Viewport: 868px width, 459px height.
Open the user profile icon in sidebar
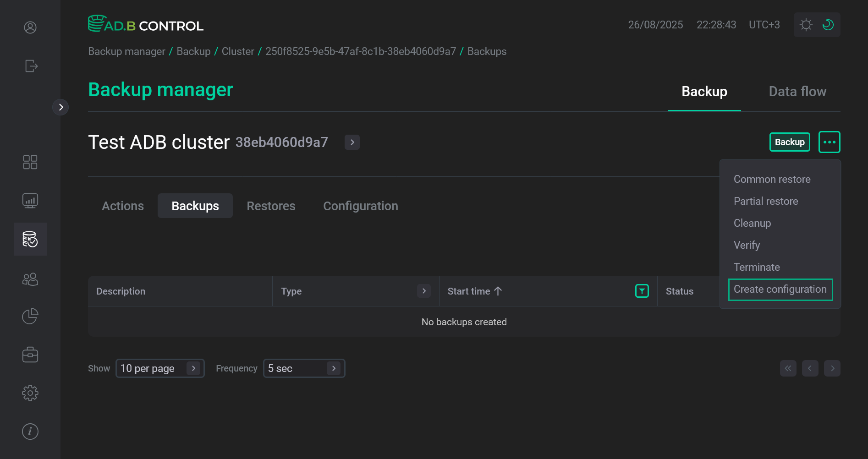(x=30, y=27)
